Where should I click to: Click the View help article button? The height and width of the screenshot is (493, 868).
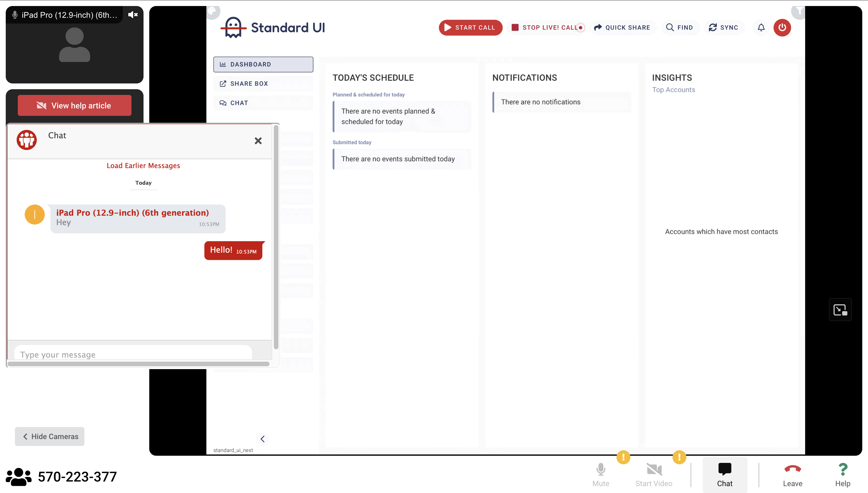coord(75,106)
